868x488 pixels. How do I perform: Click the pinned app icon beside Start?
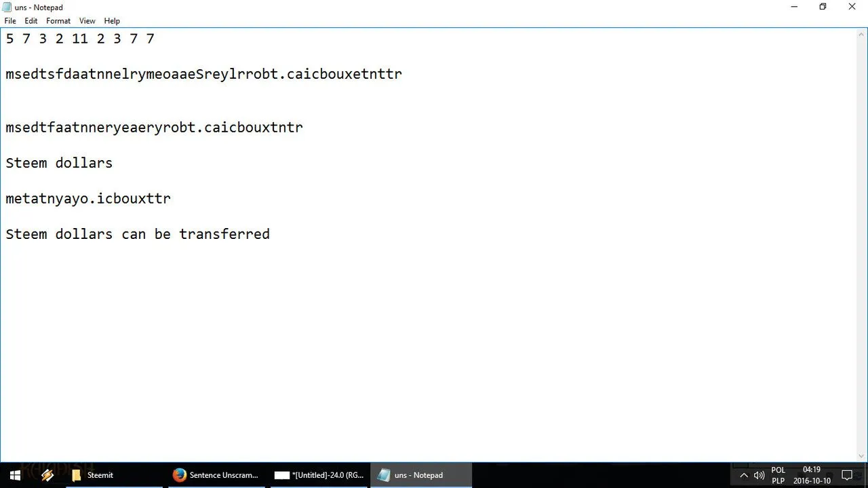(47, 475)
